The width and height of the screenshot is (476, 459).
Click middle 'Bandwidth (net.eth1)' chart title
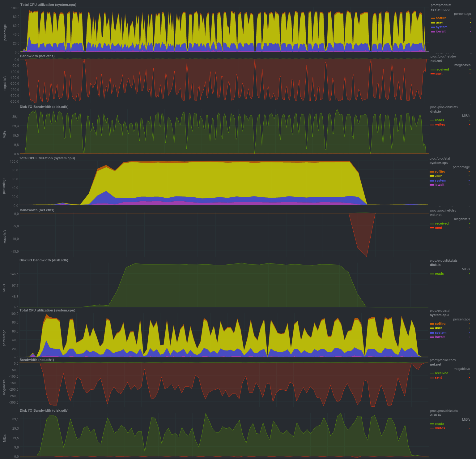(x=37, y=210)
